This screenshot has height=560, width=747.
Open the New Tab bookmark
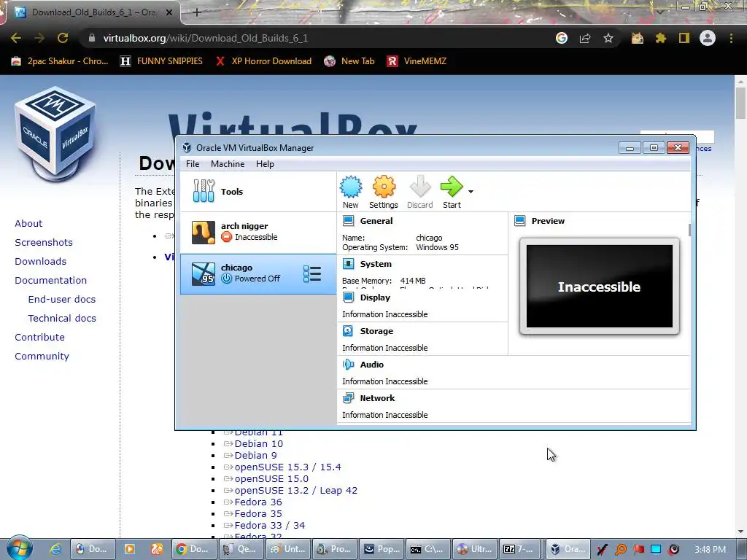coord(349,61)
